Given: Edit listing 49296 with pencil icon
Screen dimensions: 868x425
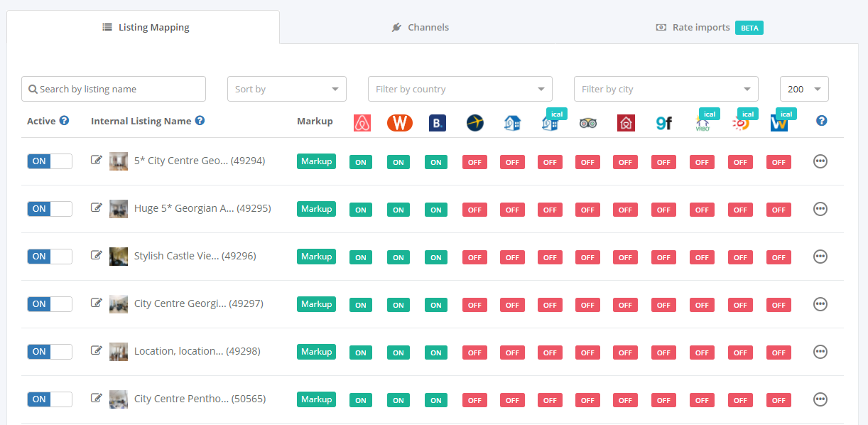Looking at the screenshot, I should (97, 256).
